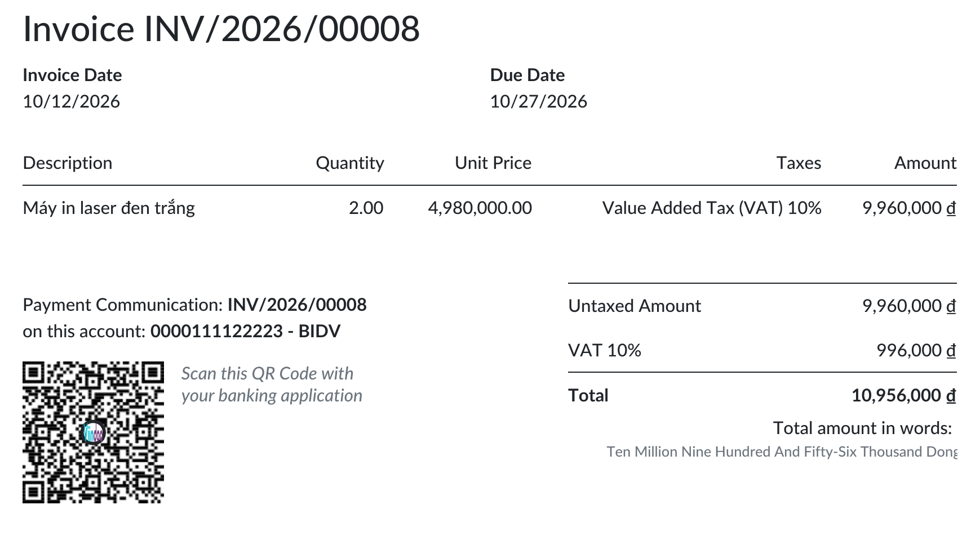Click the Value Added Tax (VAT) 10% entry
This screenshot has width=980, height=536.
pyautogui.click(x=712, y=208)
